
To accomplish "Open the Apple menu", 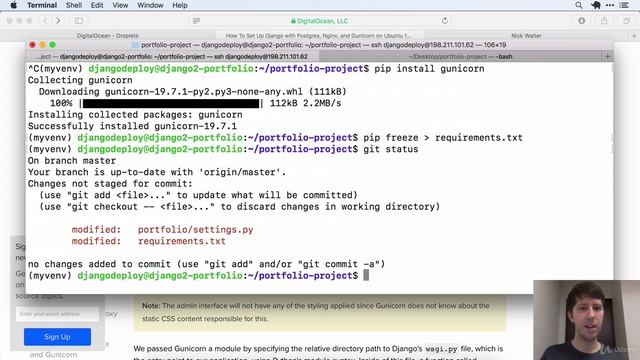I will pyautogui.click(x=13, y=5).
